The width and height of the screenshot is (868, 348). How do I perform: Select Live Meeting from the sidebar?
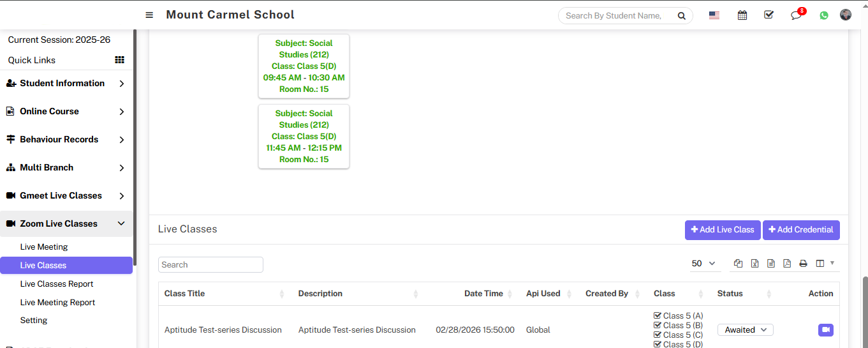(44, 246)
